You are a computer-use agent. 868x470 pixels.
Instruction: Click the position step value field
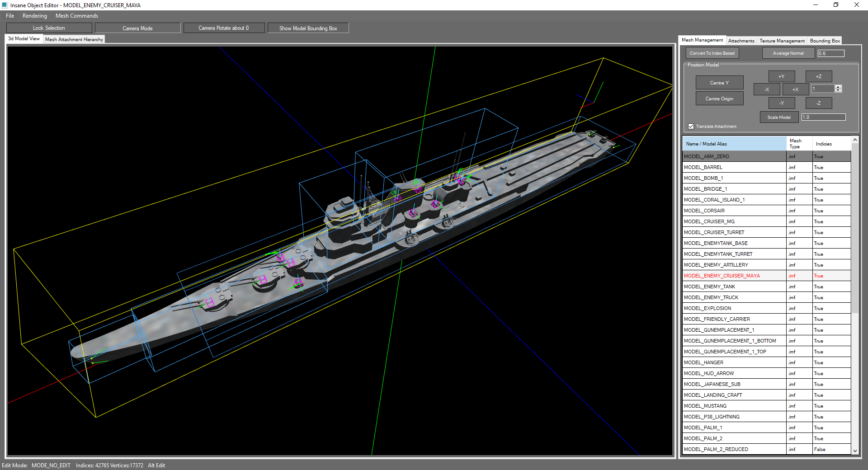(x=823, y=89)
